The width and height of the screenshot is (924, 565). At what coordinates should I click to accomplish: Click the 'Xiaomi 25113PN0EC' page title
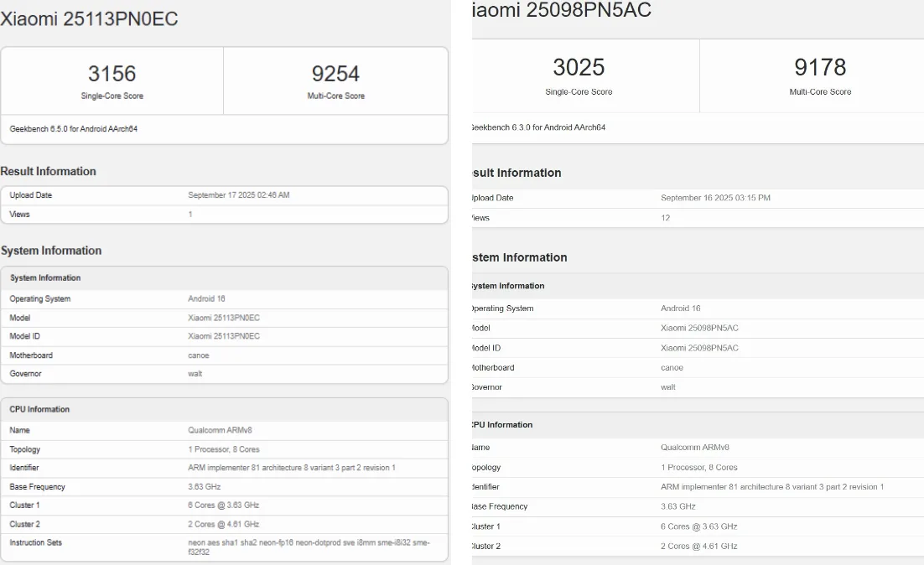89,18
